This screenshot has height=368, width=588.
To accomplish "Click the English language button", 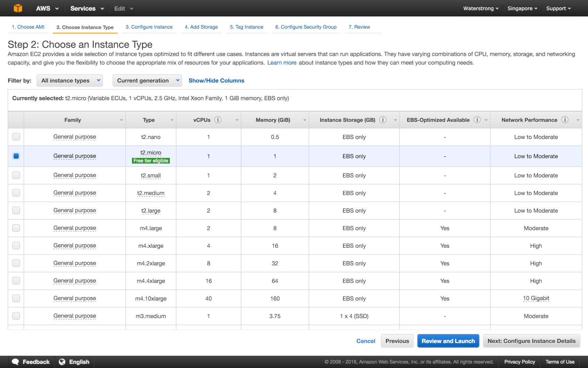I will 74,362.
